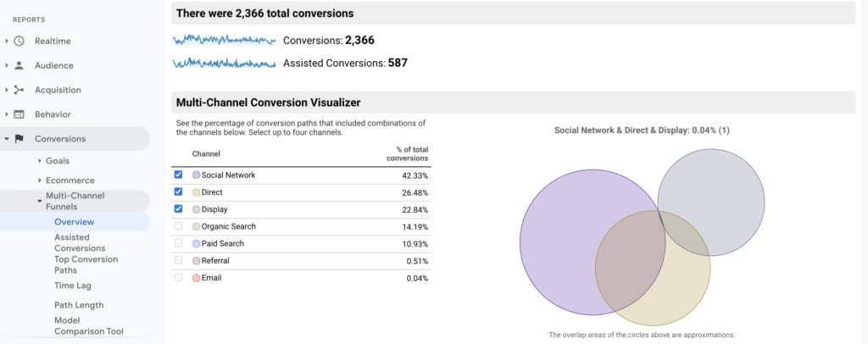
Task: Open the Time Lag report
Action: 73,286
